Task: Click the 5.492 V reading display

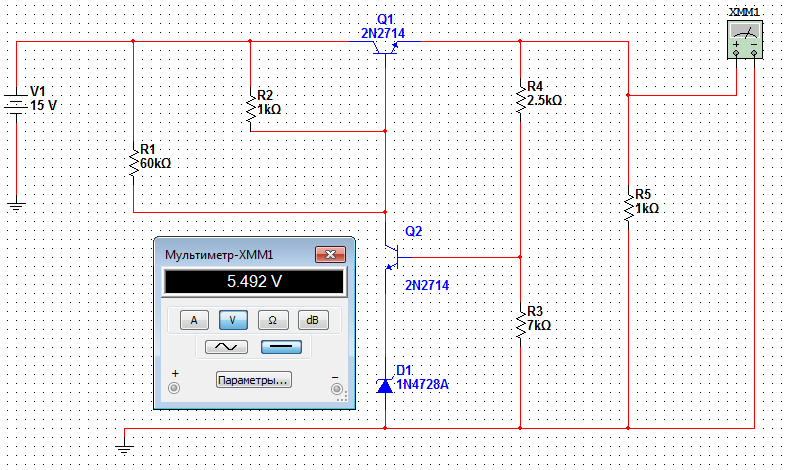Action: coord(254,281)
